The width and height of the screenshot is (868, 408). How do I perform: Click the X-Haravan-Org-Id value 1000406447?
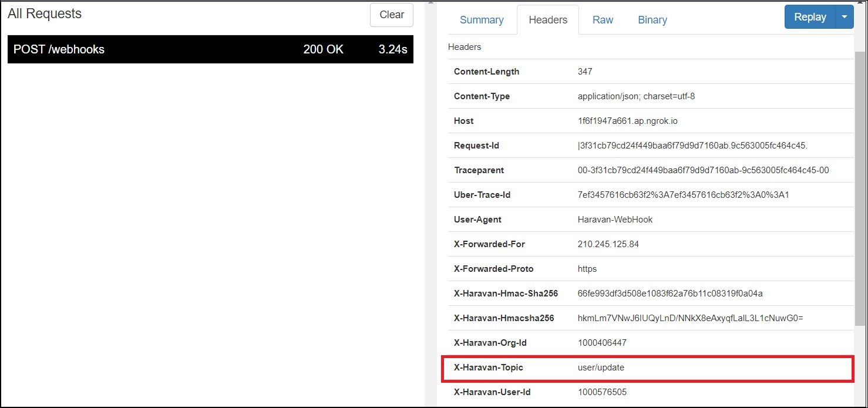(603, 342)
